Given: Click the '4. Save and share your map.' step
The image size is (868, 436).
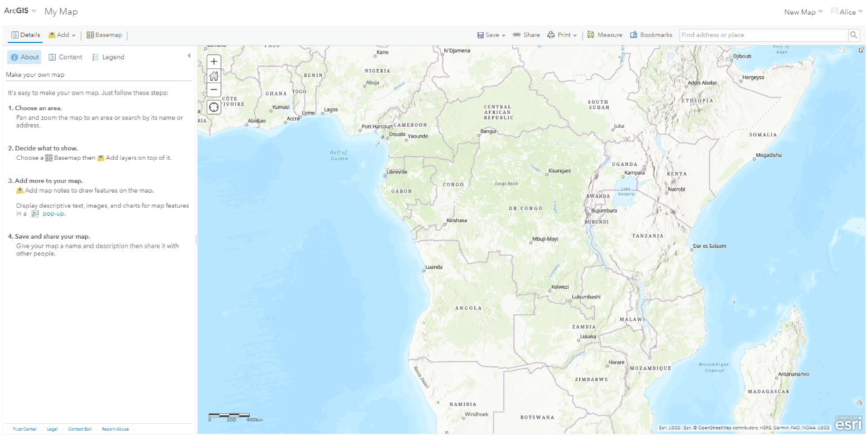Looking at the screenshot, I should coord(49,237).
